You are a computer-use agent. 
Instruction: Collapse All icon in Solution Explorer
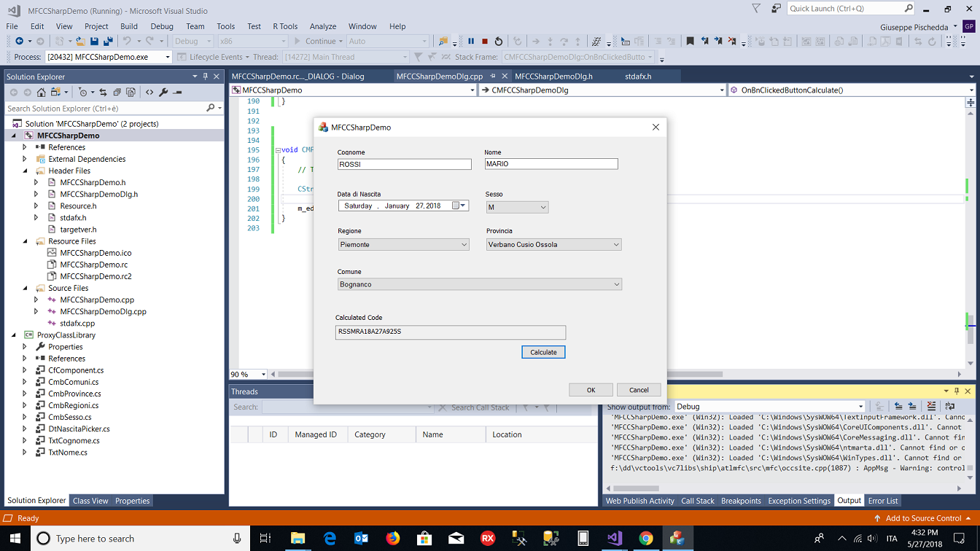[x=117, y=93]
